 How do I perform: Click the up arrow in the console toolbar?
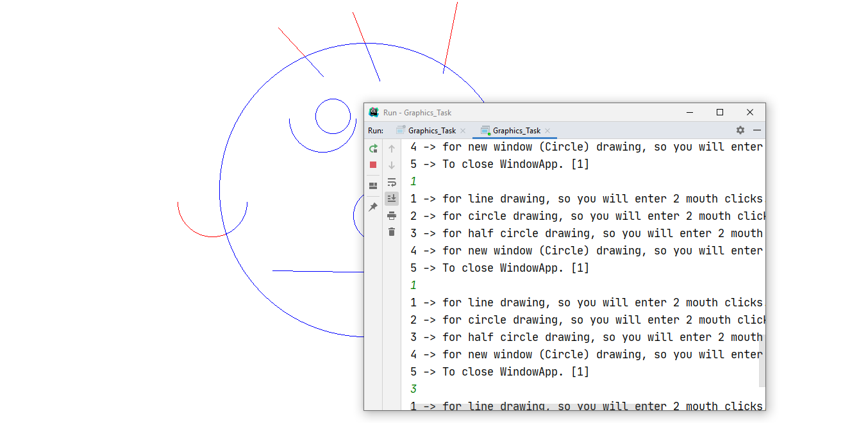coord(392,149)
